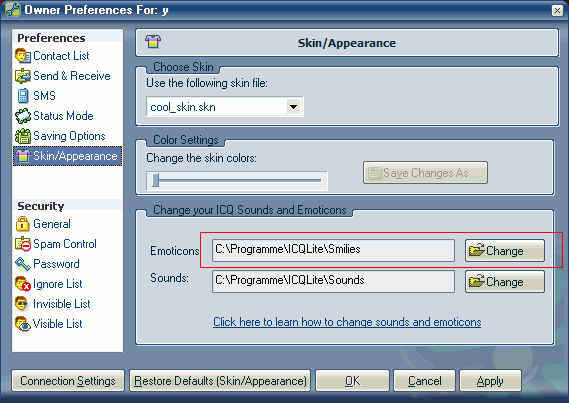Show the Visible List page

tap(58, 324)
